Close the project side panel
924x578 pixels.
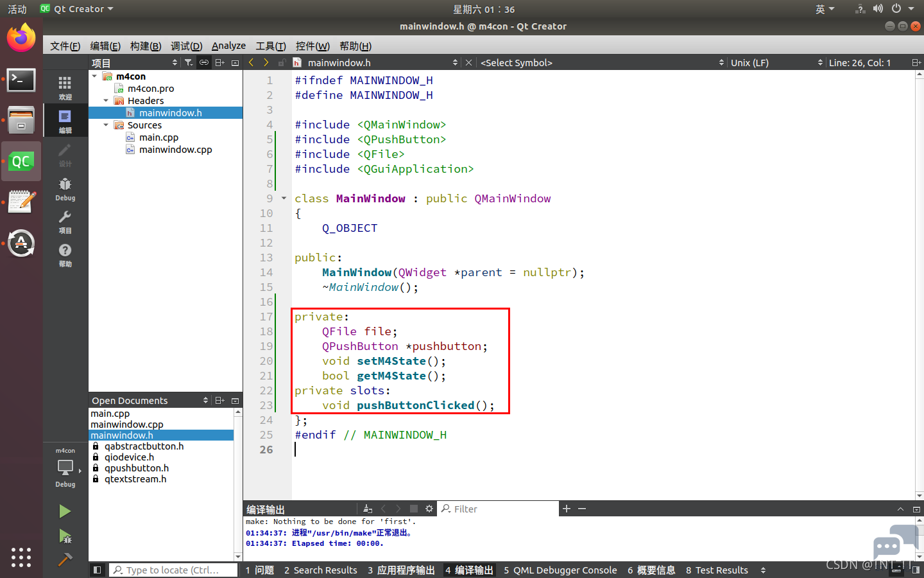tap(235, 62)
